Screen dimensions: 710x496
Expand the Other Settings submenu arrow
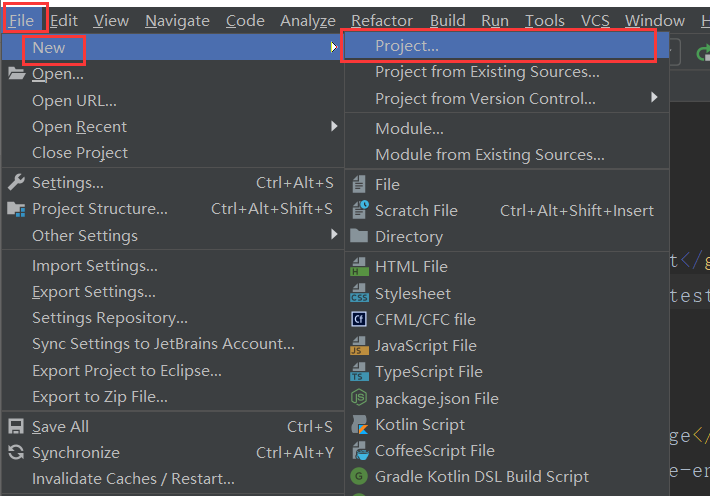tap(334, 234)
